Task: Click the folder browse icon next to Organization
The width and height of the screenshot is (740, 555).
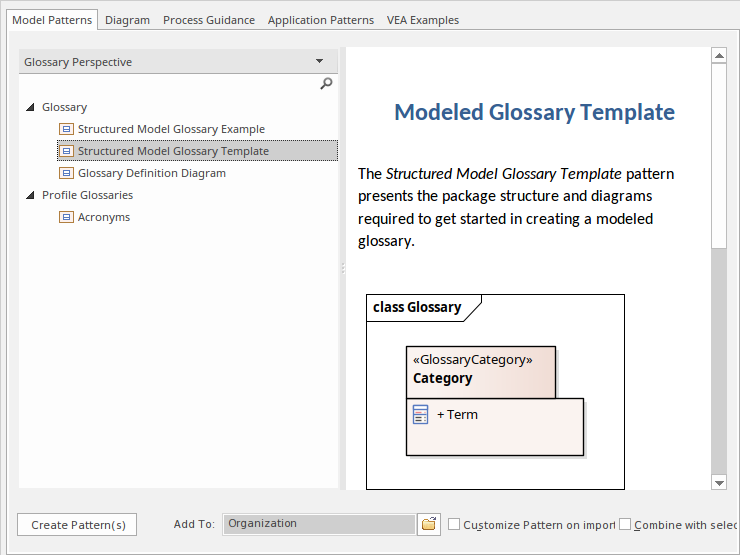Action: click(429, 524)
